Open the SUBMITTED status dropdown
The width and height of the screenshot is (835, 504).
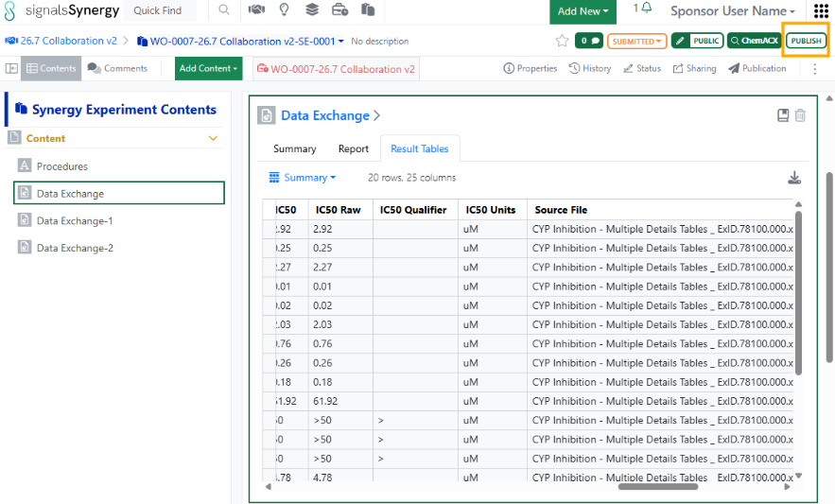pyautogui.click(x=637, y=41)
